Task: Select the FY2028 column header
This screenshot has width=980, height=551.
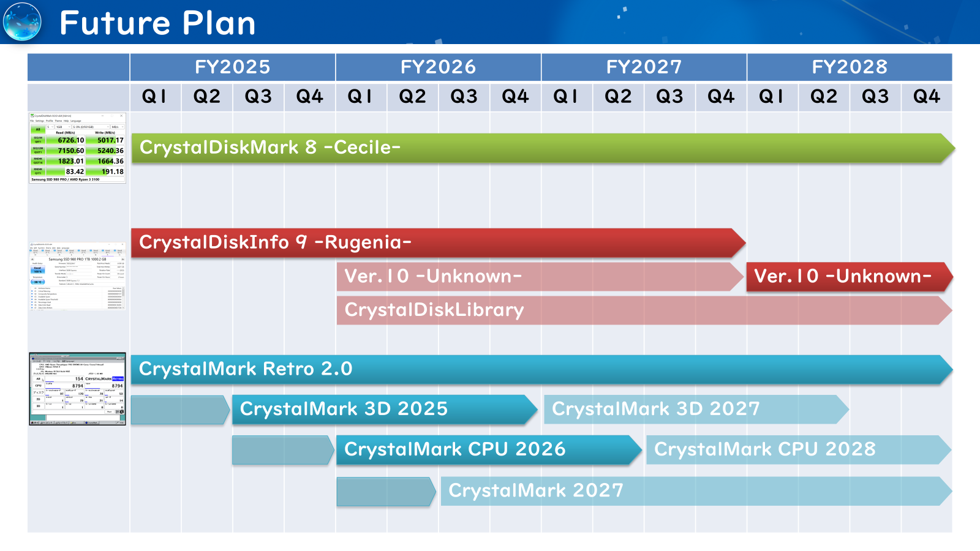Action: tap(850, 67)
